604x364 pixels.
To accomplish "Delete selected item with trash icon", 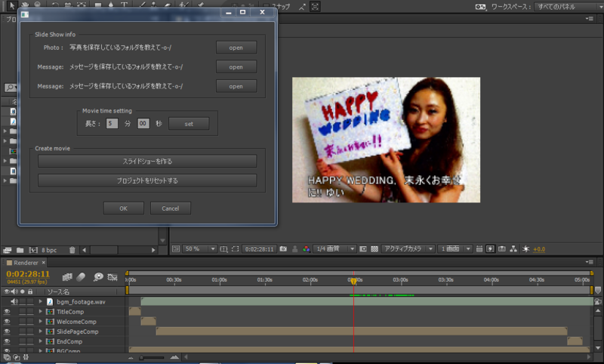I will [72, 250].
